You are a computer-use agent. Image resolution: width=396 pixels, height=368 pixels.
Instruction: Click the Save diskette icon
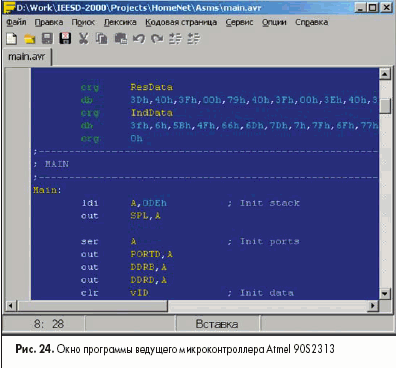coord(47,39)
